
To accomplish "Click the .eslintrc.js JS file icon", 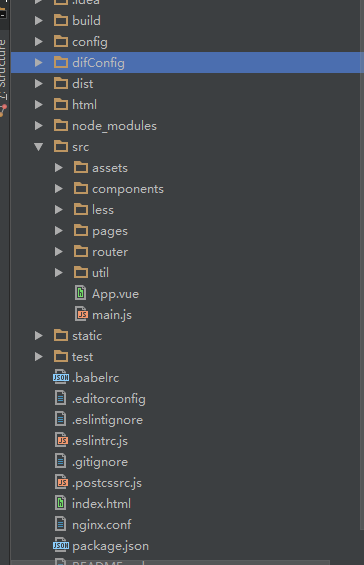I will [61, 440].
